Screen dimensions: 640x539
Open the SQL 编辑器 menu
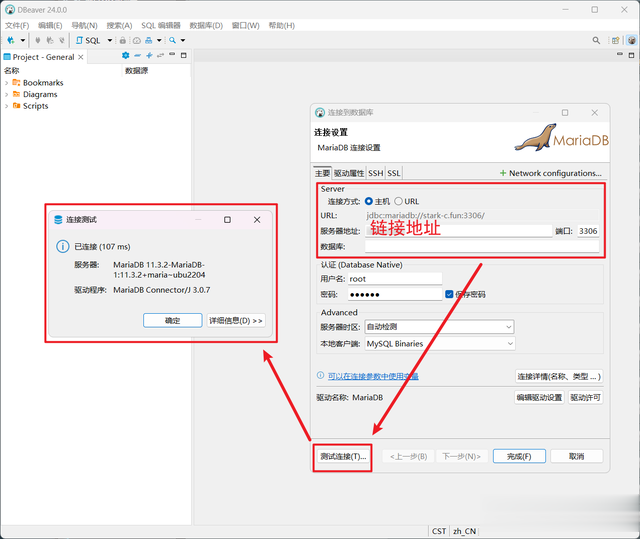161,25
